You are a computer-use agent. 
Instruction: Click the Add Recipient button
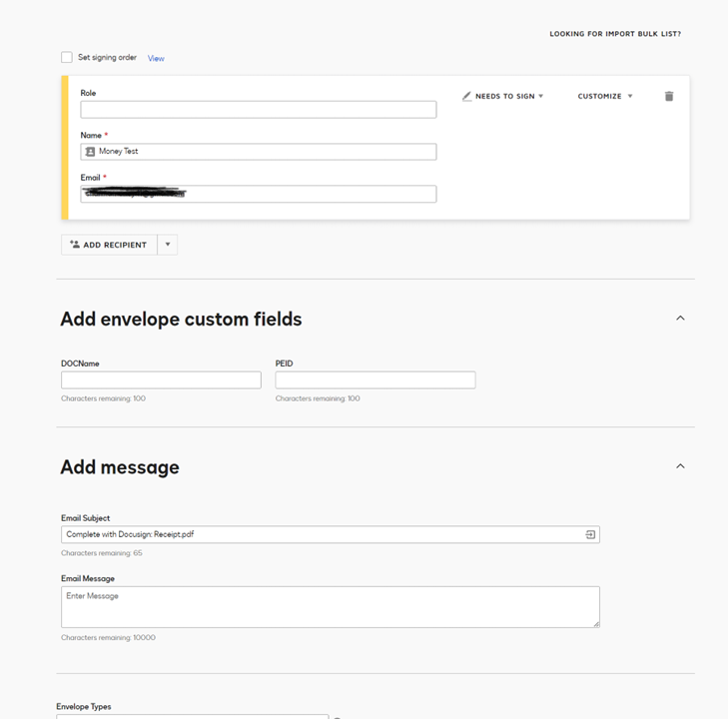click(109, 245)
